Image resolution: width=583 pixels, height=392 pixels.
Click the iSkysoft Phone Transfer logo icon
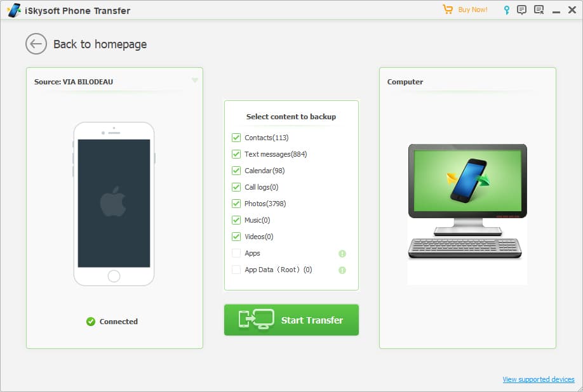[x=14, y=10]
